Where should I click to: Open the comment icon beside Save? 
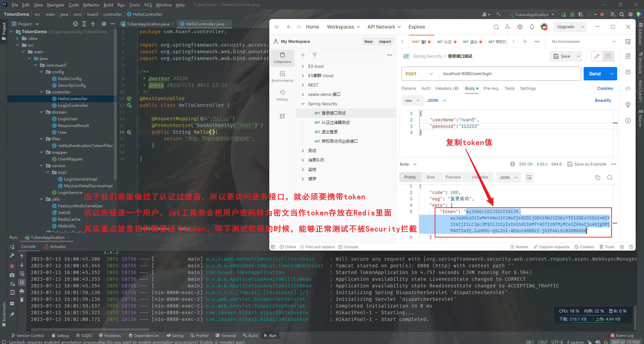click(x=608, y=56)
